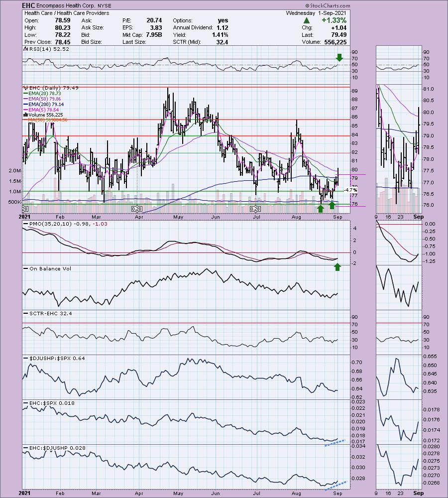The width and height of the screenshot is (448, 498).
Task: Click the 'EHC:$DJUSHP 0.028' panel label
Action: [x=57, y=448]
